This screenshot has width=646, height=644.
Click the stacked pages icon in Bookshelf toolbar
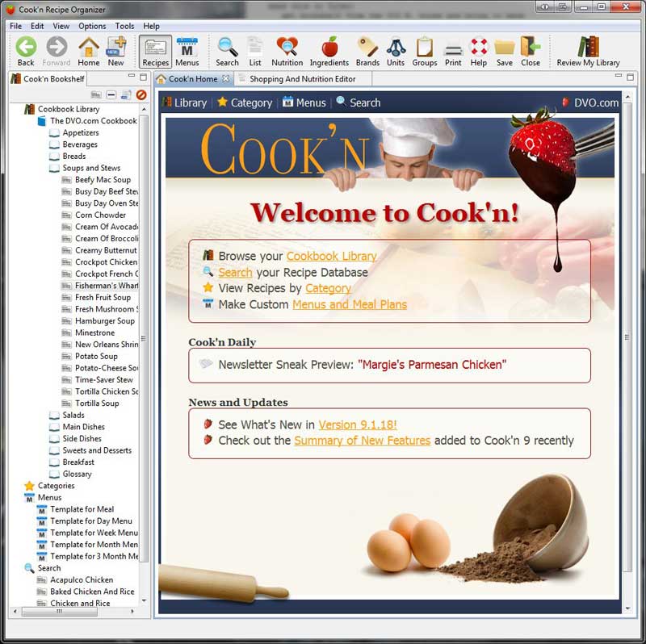click(126, 95)
